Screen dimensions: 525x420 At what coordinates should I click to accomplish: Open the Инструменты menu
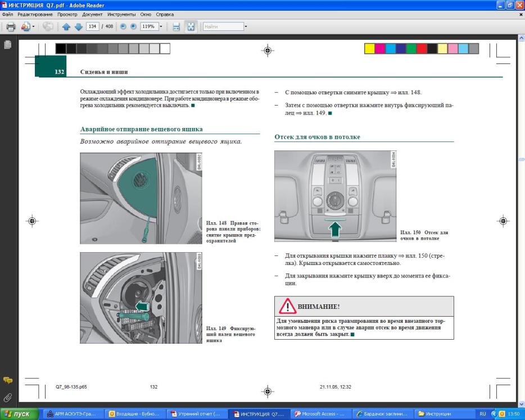coord(121,15)
